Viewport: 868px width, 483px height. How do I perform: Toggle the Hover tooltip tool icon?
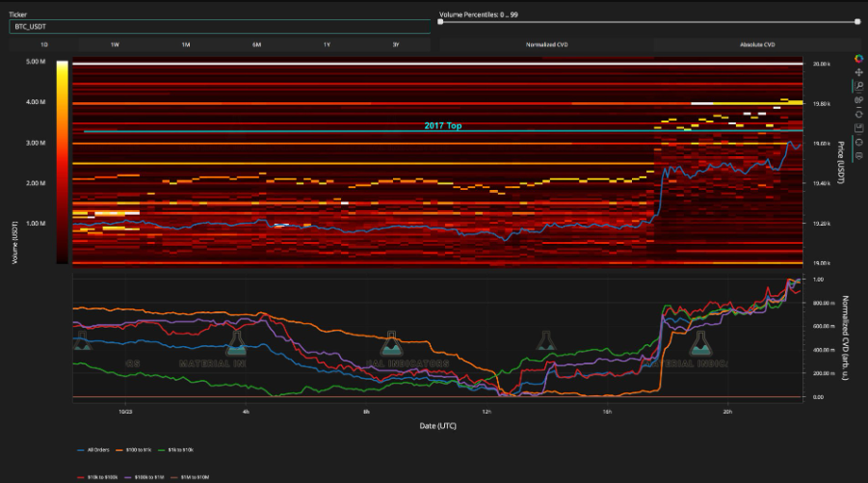click(858, 156)
